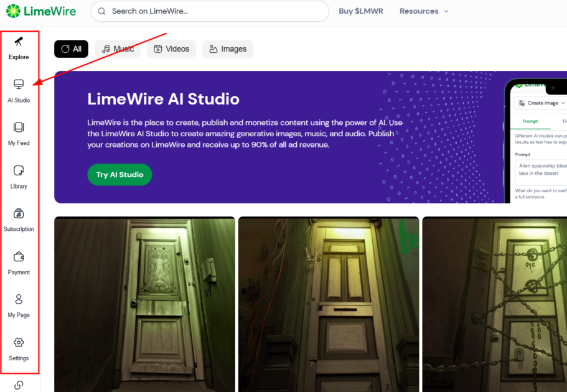Image resolution: width=567 pixels, height=392 pixels.
Task: Enable the Videos content filter
Action: coord(171,49)
